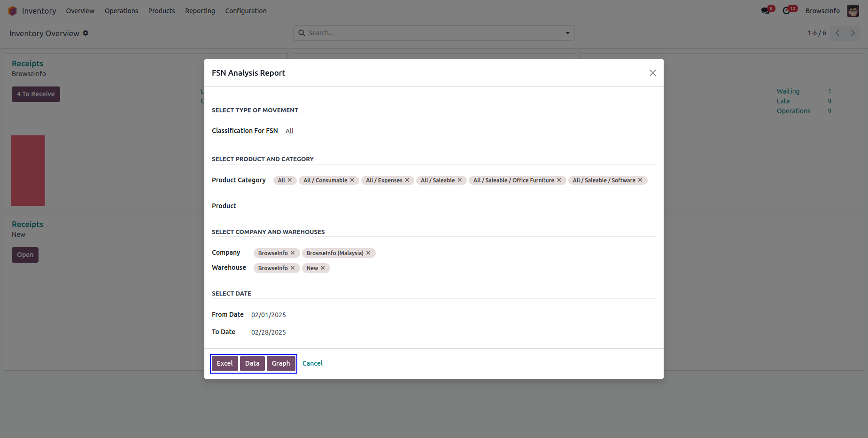Remove 'BrowseInfo (Malaysia)' company tag
This screenshot has width=868, height=438.
368,253
